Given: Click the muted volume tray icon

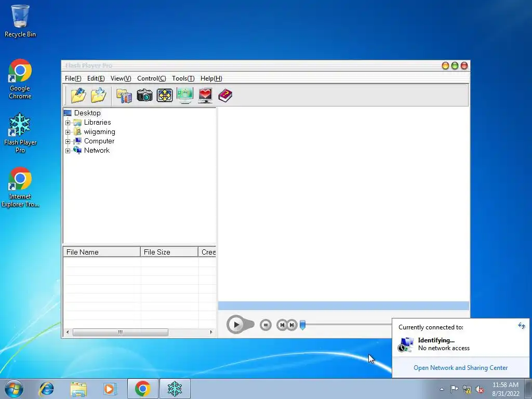Looking at the screenshot, I should 480,389.
